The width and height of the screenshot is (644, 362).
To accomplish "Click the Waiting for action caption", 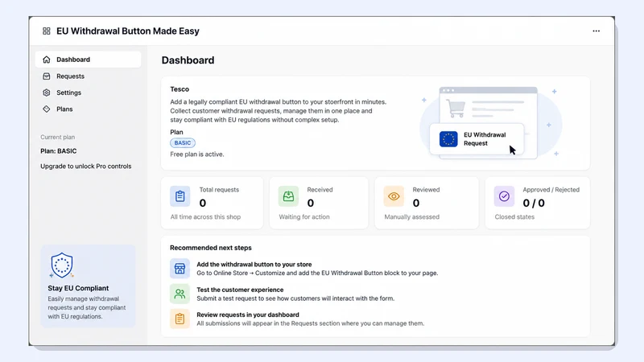I will tap(304, 216).
